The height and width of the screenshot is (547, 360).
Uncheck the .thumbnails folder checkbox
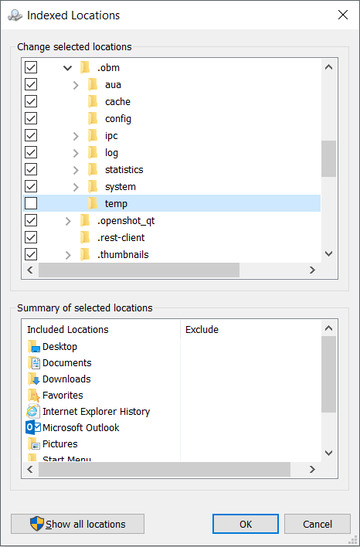click(31, 255)
